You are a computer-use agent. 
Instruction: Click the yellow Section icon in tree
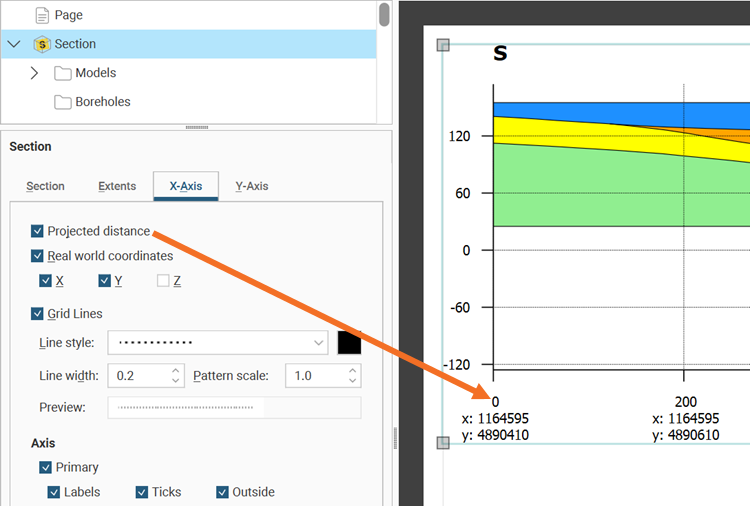[42, 44]
